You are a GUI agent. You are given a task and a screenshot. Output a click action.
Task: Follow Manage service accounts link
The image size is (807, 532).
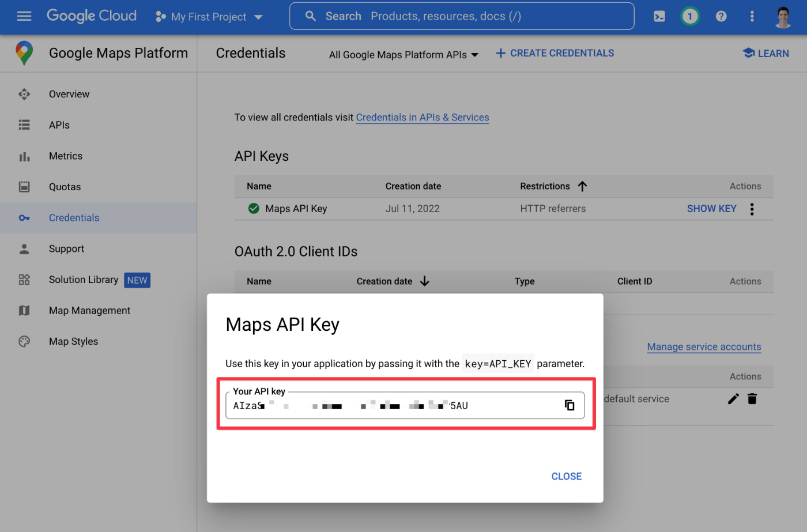pos(704,347)
